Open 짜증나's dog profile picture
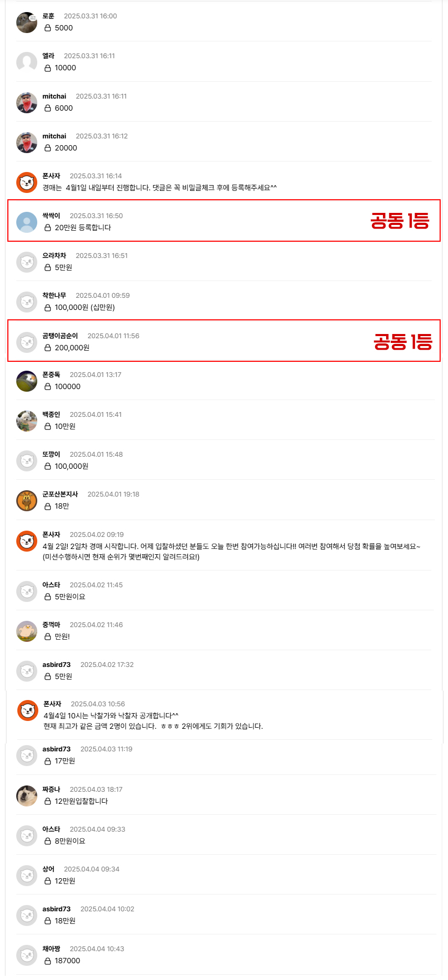 (27, 796)
